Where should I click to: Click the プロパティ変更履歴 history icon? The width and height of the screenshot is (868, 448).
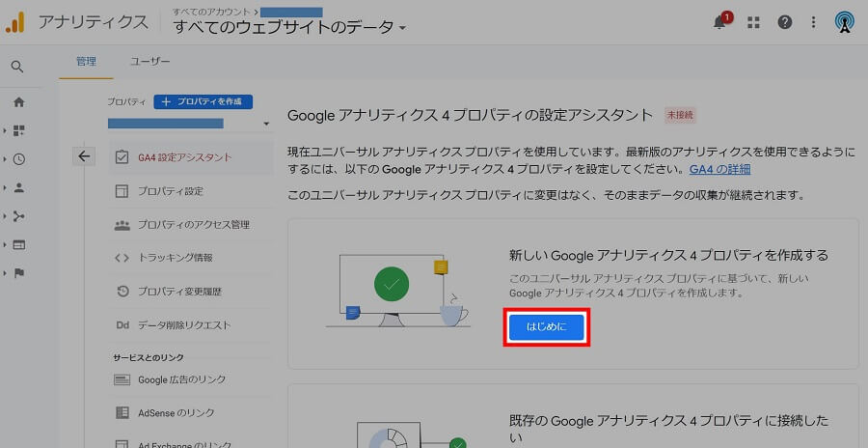122,292
